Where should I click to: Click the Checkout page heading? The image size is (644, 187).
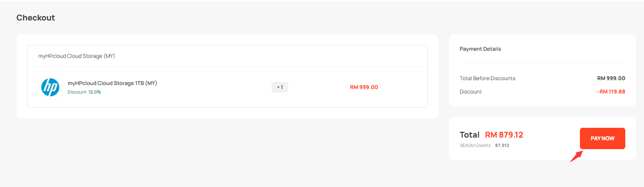click(36, 18)
